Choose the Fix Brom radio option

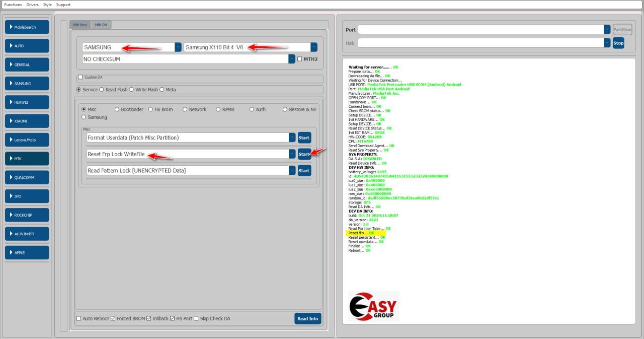150,109
